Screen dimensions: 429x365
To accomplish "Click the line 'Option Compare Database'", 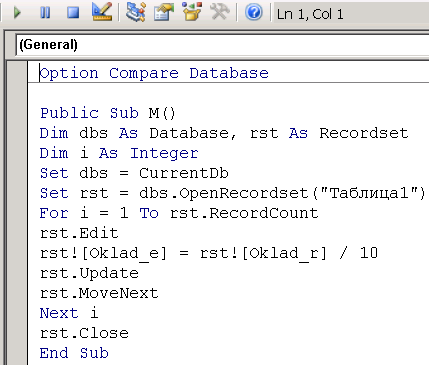I will (x=154, y=73).
